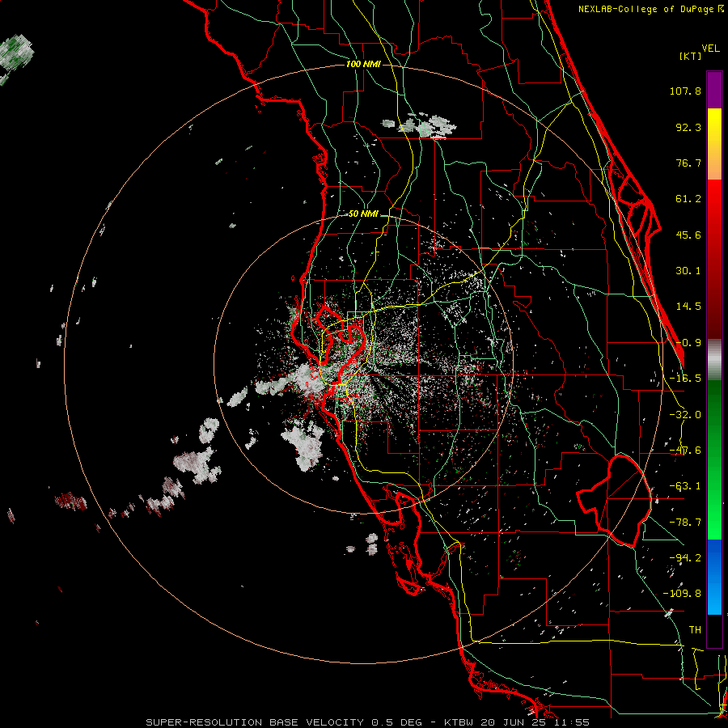Select the 92.3 velocity scale value
The image size is (728, 728).
[x=688, y=127]
